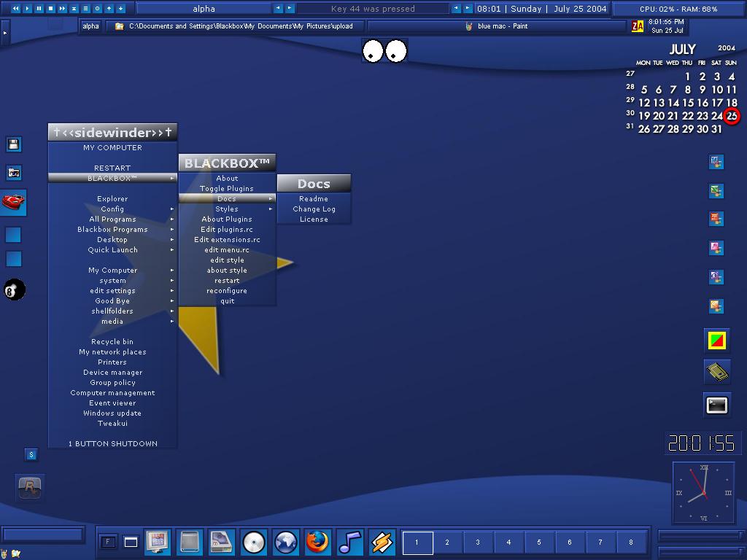Image resolution: width=747 pixels, height=560 pixels.
Task: Expand the shellfolders submenu
Action: coord(112,311)
